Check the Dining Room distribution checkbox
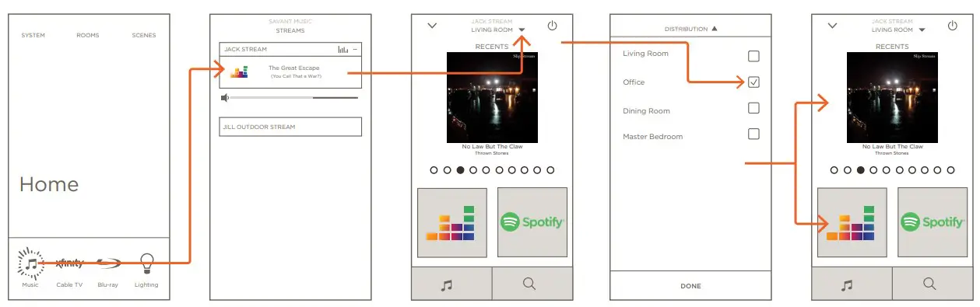980x307 pixels. click(753, 108)
